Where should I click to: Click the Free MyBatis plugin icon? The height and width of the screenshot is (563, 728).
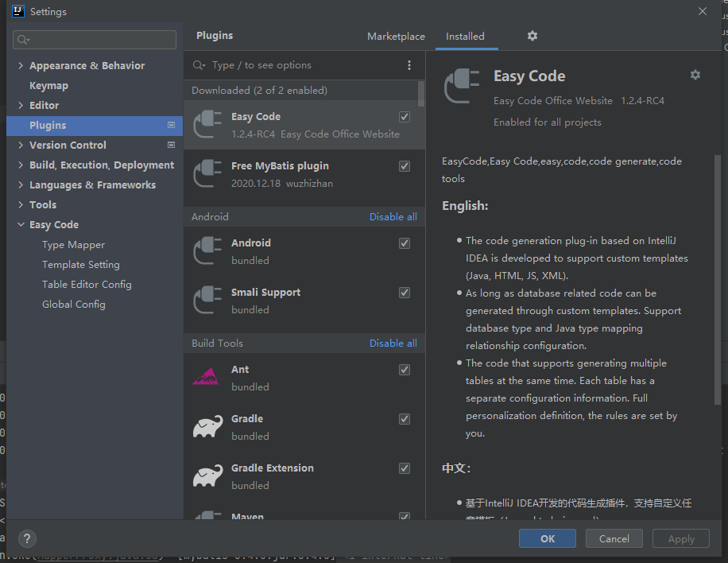pyautogui.click(x=207, y=173)
